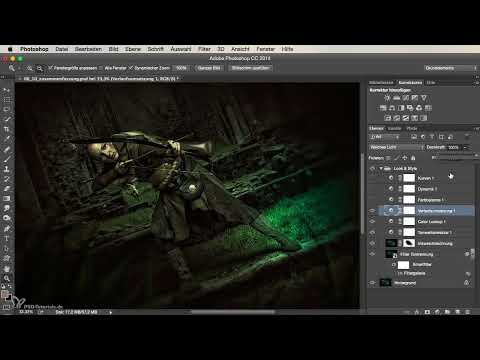This screenshot has width=480, height=360.
Task: Select the Clone Stamp tool
Action: click(6, 169)
